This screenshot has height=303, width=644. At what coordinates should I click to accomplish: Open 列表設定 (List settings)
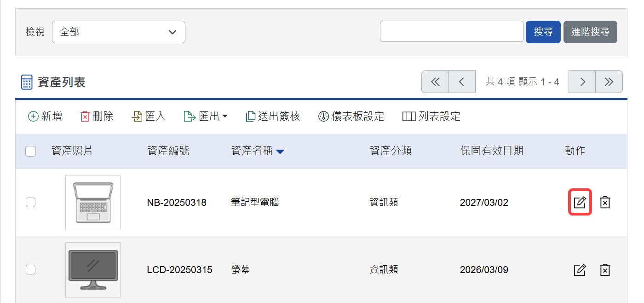coord(431,116)
